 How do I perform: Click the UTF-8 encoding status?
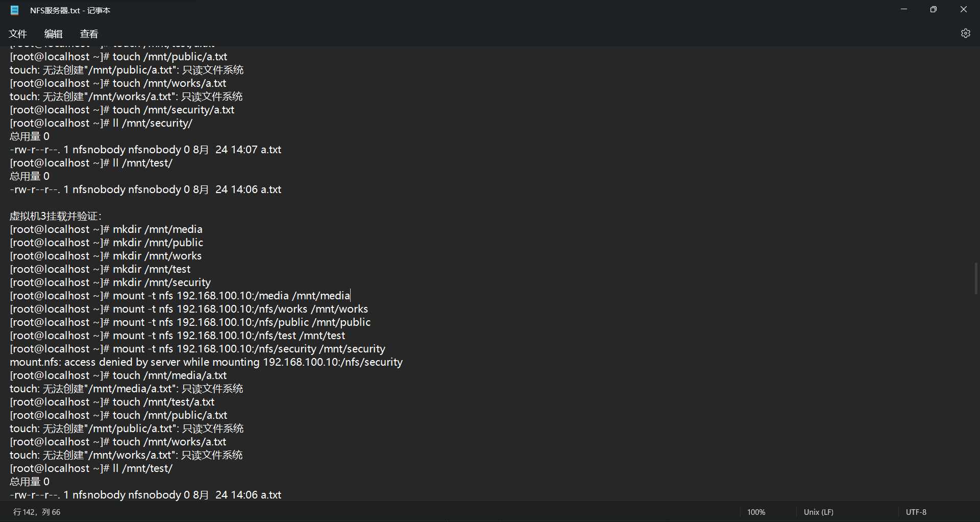click(x=916, y=512)
